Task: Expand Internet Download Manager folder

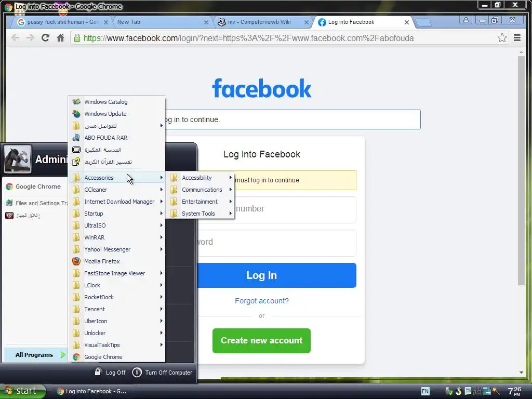Action: [x=116, y=202]
